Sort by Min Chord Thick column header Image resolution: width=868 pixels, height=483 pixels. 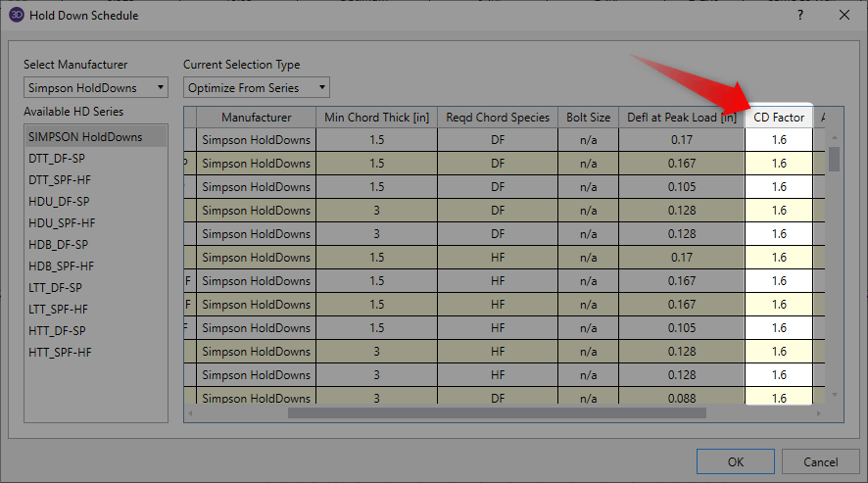pyautogui.click(x=376, y=118)
